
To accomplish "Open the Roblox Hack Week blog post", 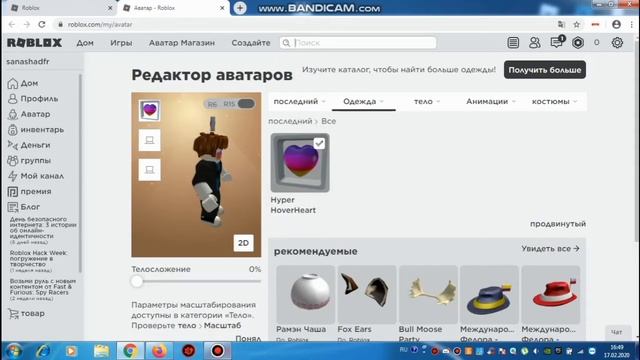I will tap(39, 259).
